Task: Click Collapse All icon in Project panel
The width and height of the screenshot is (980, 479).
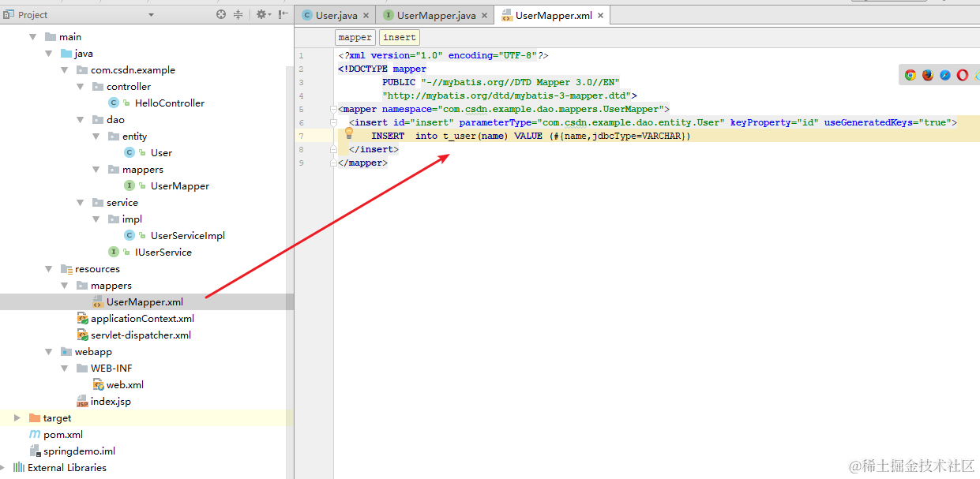Action: tap(238, 14)
